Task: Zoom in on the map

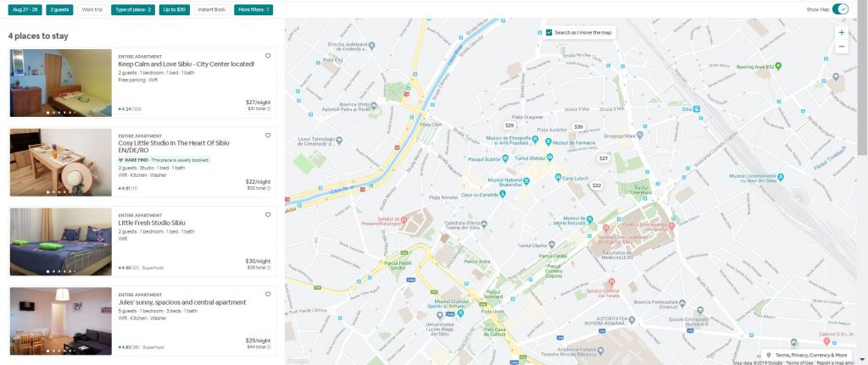Action: coord(841,32)
